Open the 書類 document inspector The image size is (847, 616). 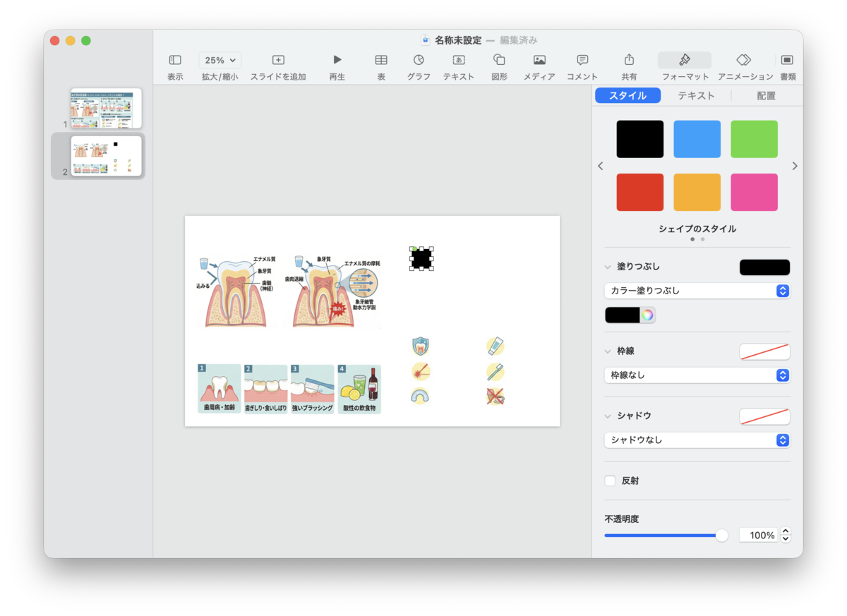pos(788,61)
